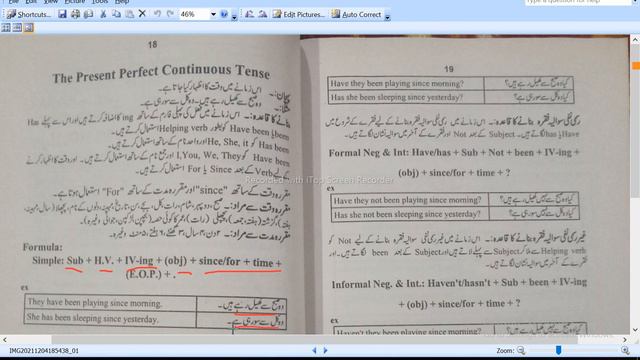The height and width of the screenshot is (360, 640).
Task: Click the horizontal scrollbar right arrow
Action: click(625, 340)
